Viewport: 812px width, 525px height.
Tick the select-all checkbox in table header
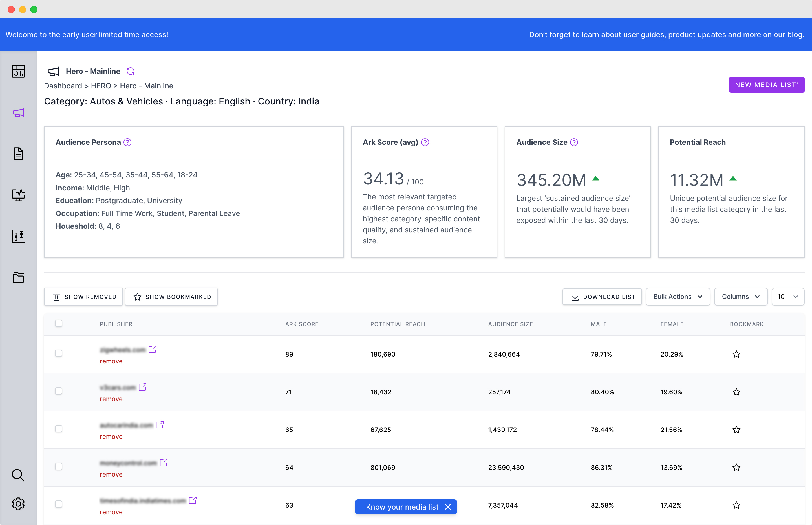(x=59, y=324)
